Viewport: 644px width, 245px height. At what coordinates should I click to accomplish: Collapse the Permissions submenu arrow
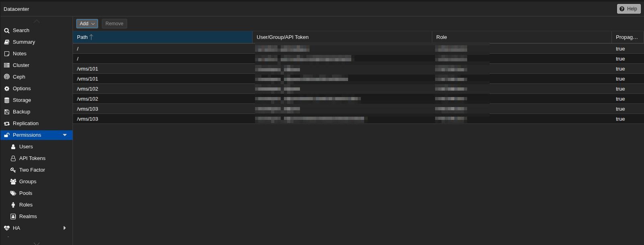[65, 135]
